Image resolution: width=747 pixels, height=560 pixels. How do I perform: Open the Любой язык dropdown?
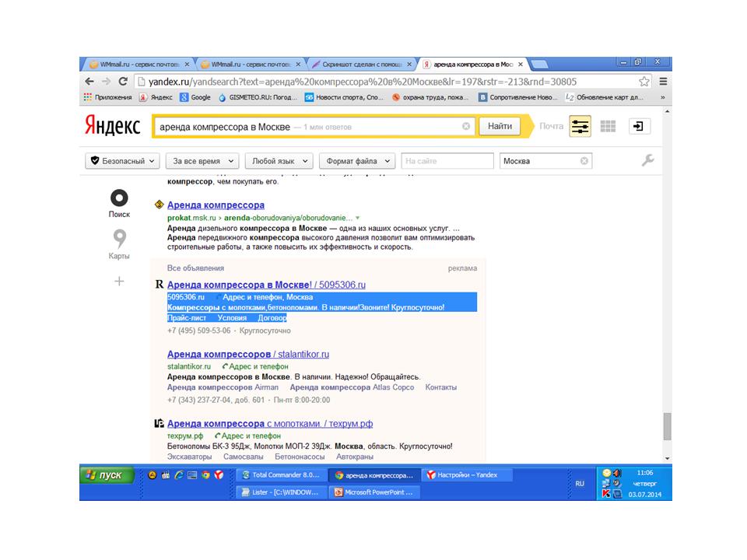pyautogui.click(x=279, y=161)
